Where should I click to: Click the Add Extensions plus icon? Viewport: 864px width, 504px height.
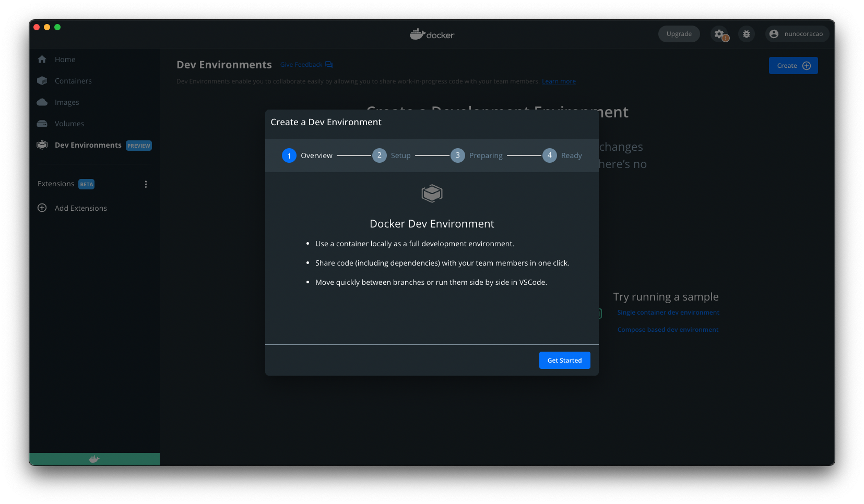(42, 208)
